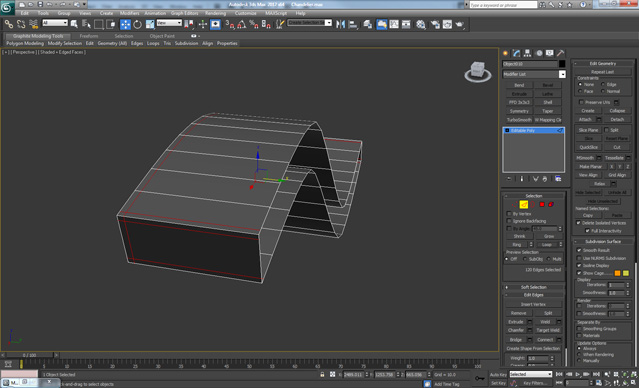Click the Mirror tool icon
The width and height of the screenshot is (639, 388).
tap(340, 24)
